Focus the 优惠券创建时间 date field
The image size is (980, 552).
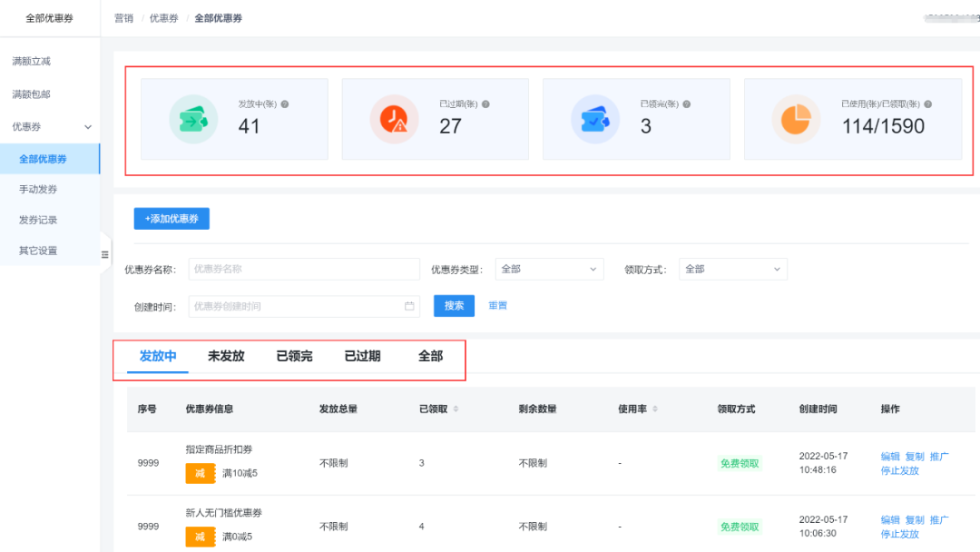(304, 306)
